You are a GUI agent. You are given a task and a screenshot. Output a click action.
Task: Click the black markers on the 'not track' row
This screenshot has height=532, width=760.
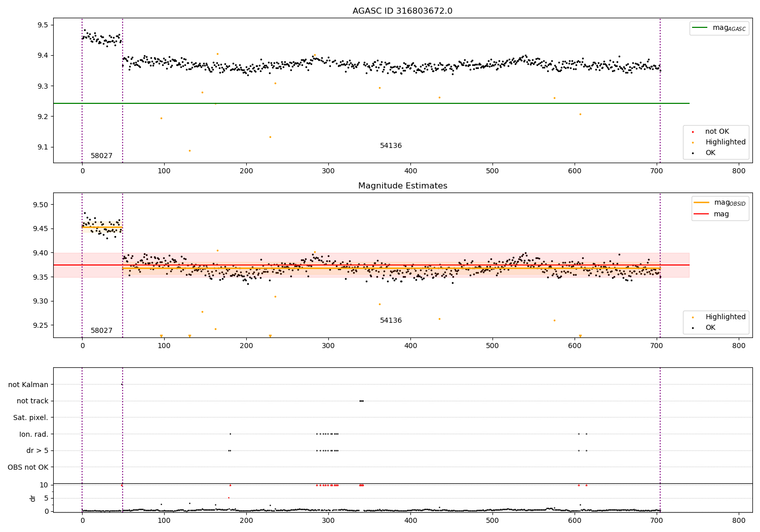coord(361,401)
